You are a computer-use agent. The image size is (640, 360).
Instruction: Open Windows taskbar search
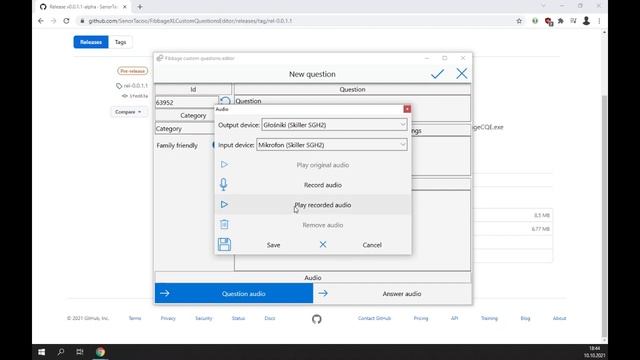click(x=61, y=352)
